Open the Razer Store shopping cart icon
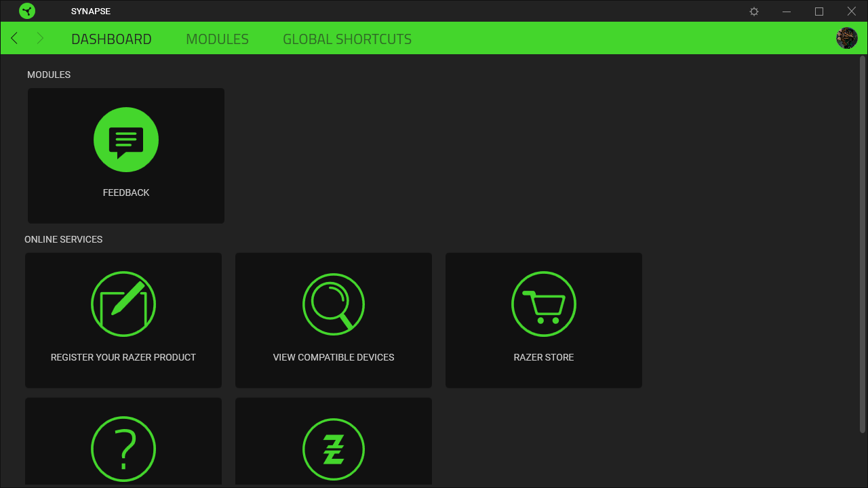 click(544, 304)
